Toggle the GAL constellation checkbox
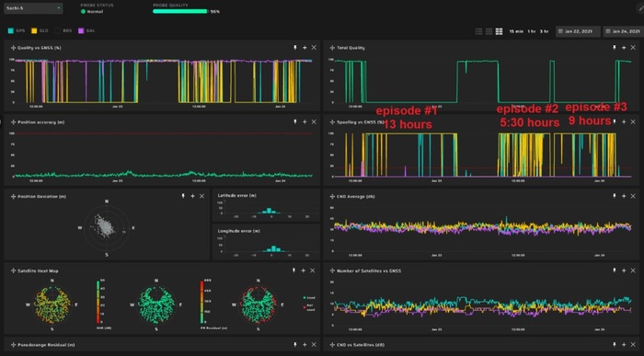Viewport: 644px width, 356px height. coord(81,30)
